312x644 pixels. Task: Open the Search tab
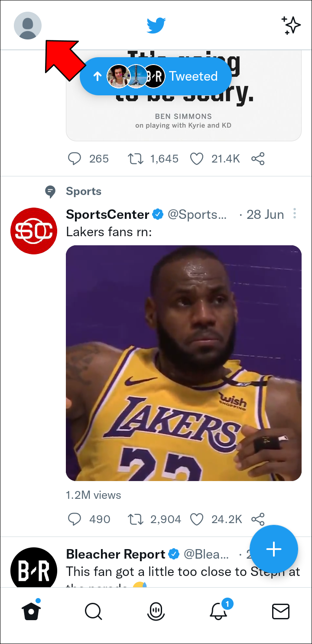pos(93,611)
